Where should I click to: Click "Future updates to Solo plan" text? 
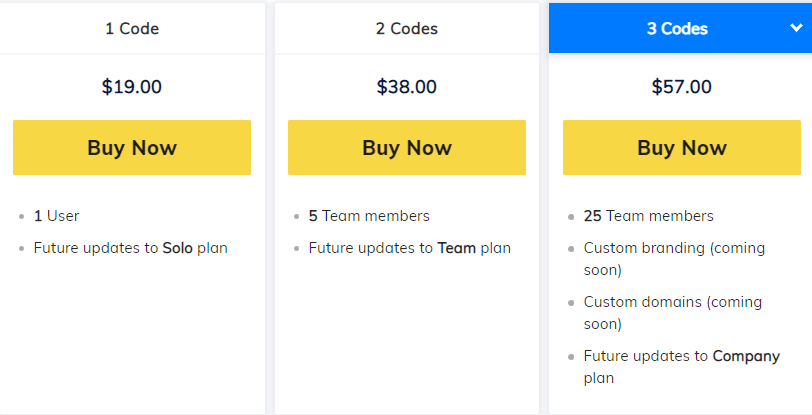tap(130, 248)
